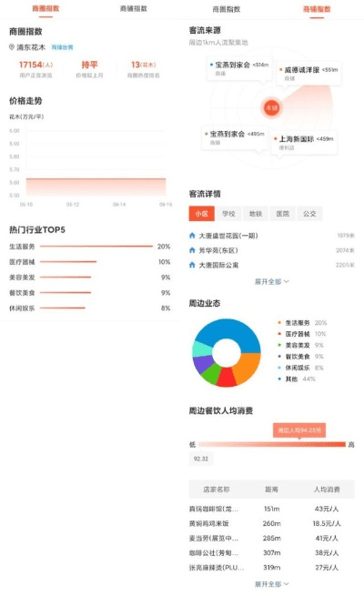Screen dimensions: 364x596
Task: Click the 价格走势 section heading
Action: (x=25, y=101)
